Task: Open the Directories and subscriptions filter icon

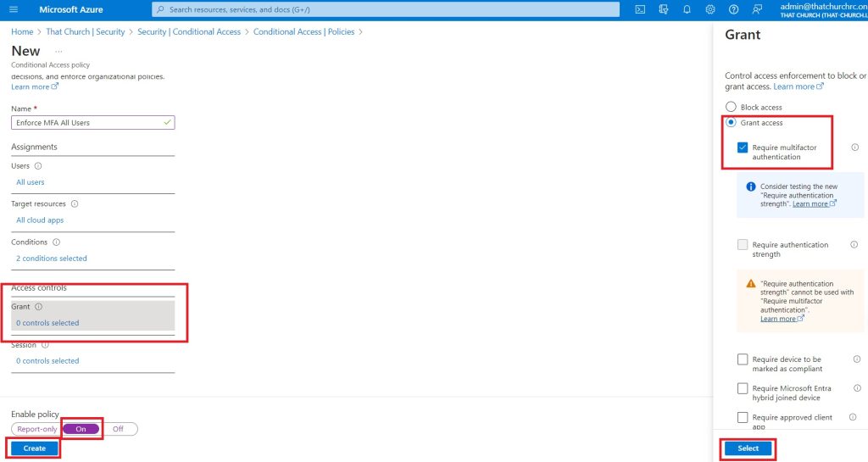Action: click(663, 9)
